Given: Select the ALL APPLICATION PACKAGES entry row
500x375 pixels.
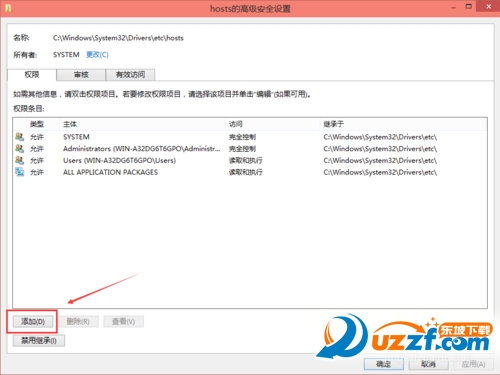Looking at the screenshot, I should click(x=250, y=172).
